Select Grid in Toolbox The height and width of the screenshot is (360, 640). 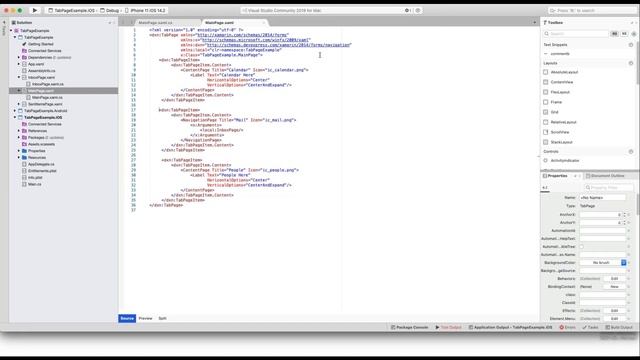point(554,112)
